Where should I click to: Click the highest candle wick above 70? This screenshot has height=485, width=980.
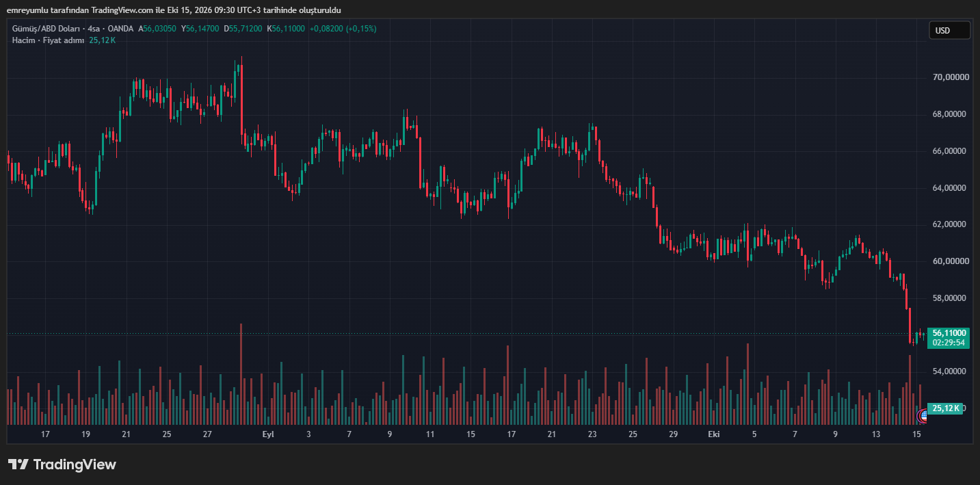241,62
